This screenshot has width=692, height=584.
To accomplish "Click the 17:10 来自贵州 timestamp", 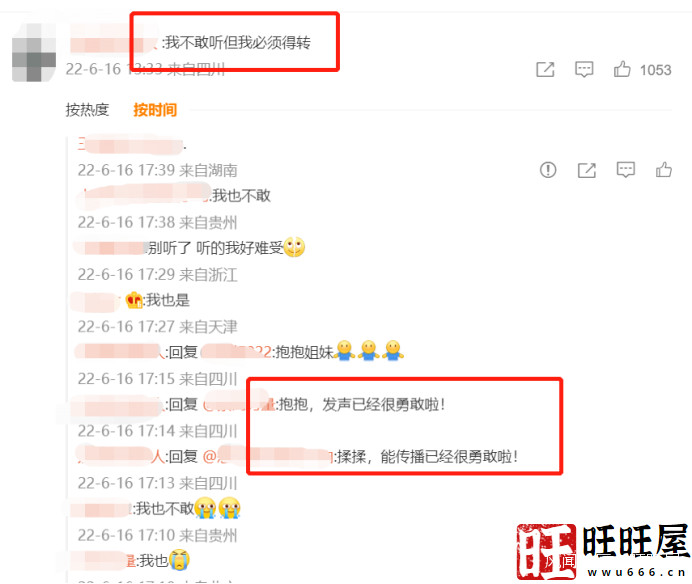I will 158,535.
